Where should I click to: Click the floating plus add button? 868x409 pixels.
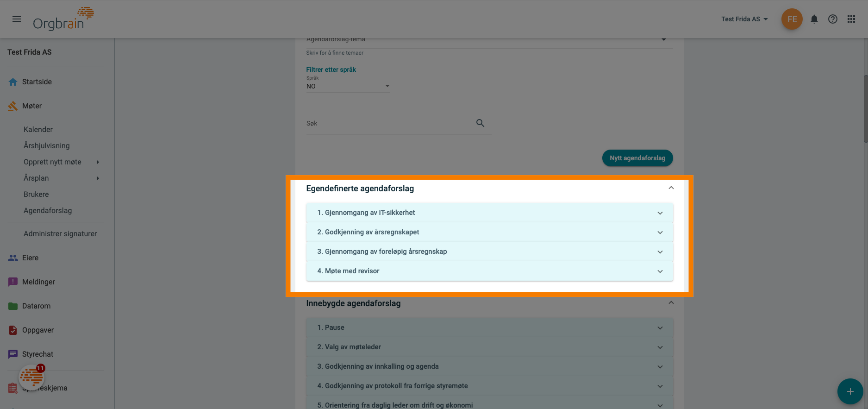[850, 391]
